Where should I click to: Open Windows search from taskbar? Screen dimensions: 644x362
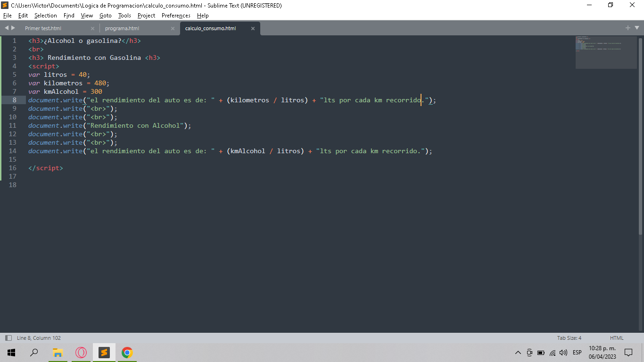pyautogui.click(x=34, y=352)
